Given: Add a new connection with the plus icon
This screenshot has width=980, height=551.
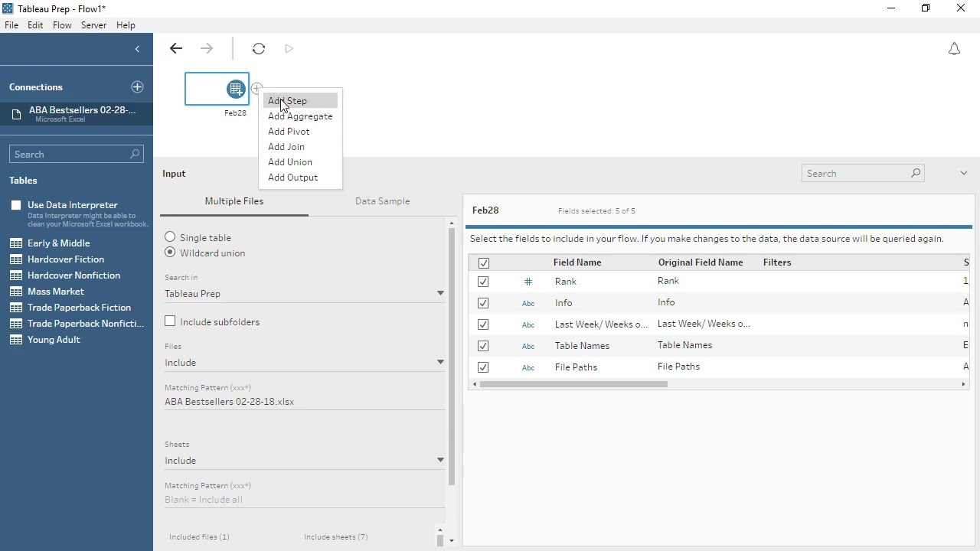Looking at the screenshot, I should pyautogui.click(x=137, y=87).
